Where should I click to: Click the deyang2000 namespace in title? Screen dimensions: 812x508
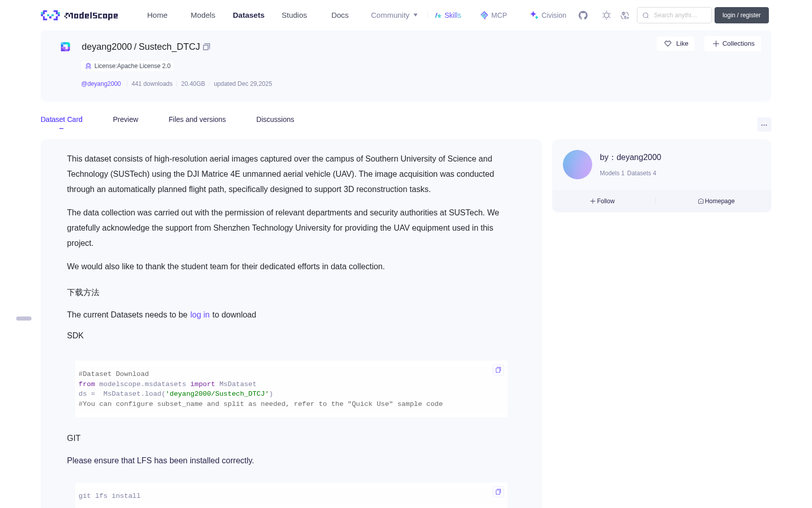coord(107,47)
